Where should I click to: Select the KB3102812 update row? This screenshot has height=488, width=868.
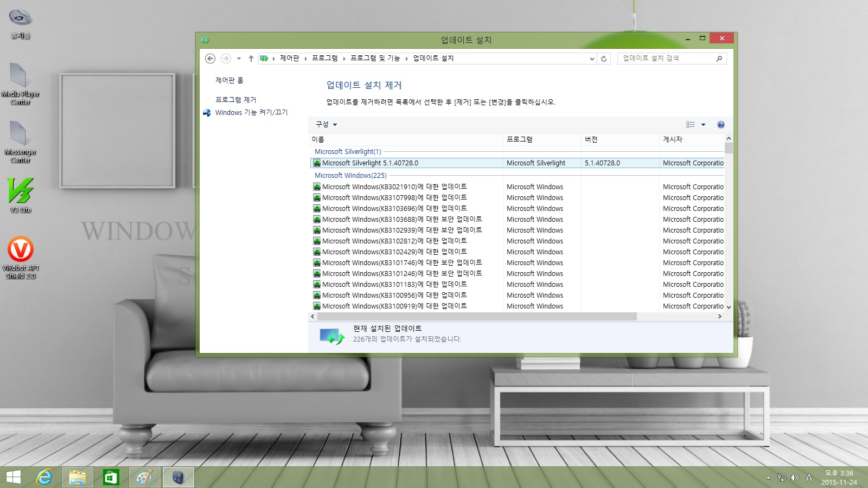(517, 241)
